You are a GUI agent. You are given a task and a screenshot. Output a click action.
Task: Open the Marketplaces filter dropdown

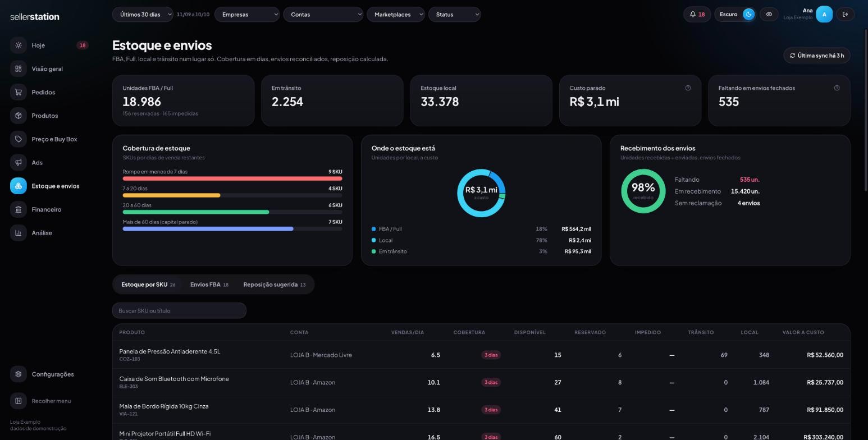(396, 15)
